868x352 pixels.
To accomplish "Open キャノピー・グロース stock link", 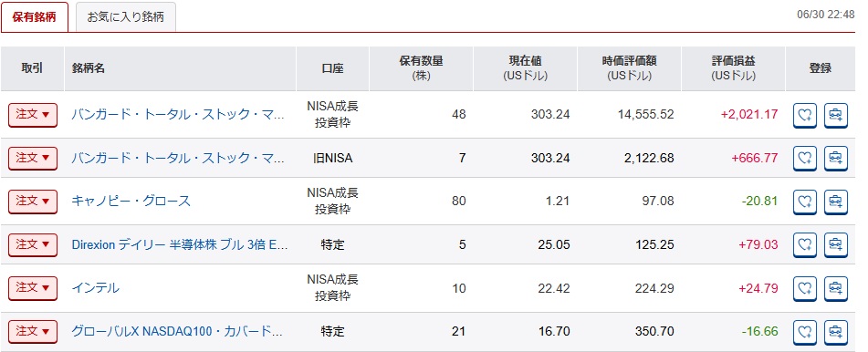I will click(131, 201).
